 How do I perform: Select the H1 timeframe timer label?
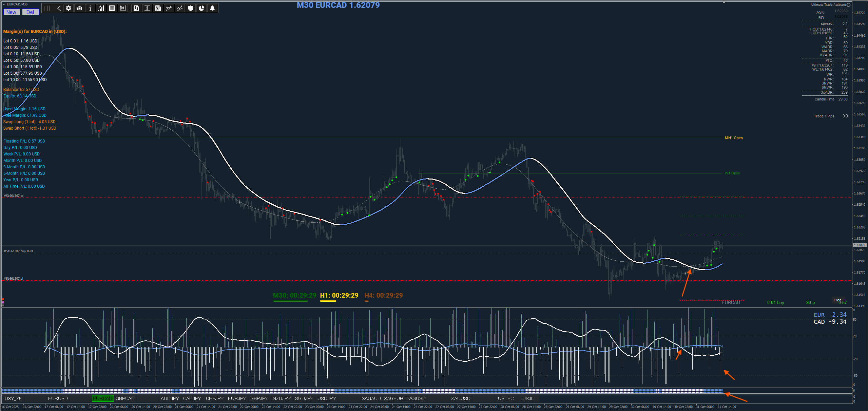pyautogui.click(x=339, y=295)
